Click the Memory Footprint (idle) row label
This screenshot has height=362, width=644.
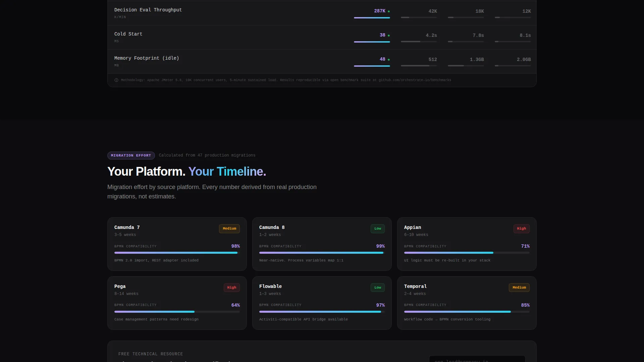tap(147, 58)
